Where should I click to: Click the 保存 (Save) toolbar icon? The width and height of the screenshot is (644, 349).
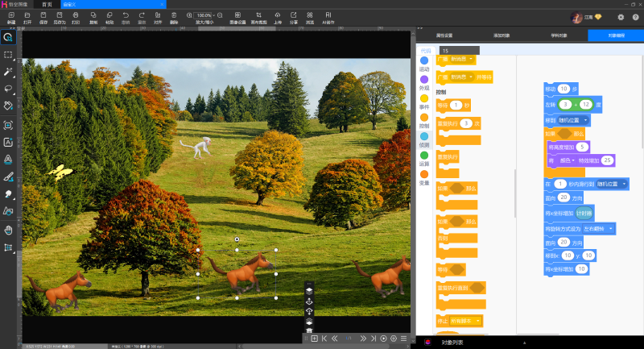[42, 16]
